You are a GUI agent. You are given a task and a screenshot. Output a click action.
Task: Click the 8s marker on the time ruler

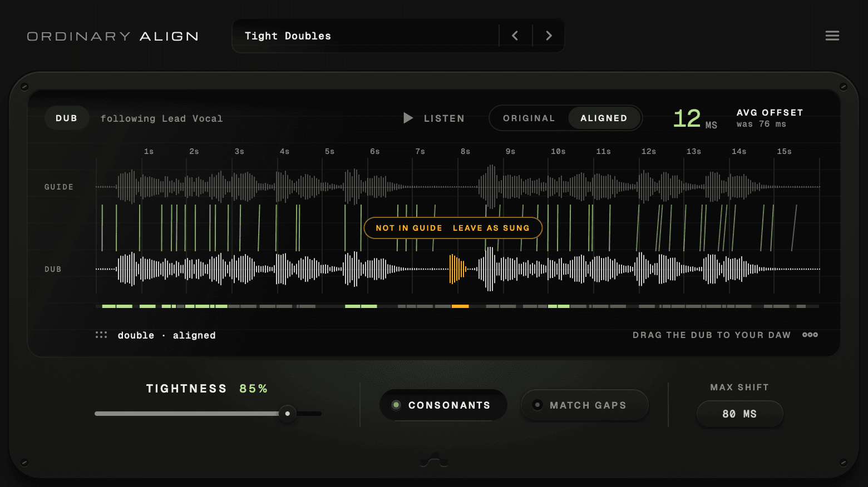[x=465, y=151]
